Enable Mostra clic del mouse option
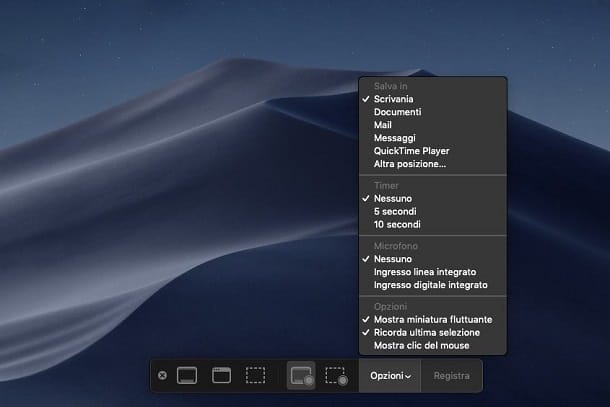 pos(433,346)
